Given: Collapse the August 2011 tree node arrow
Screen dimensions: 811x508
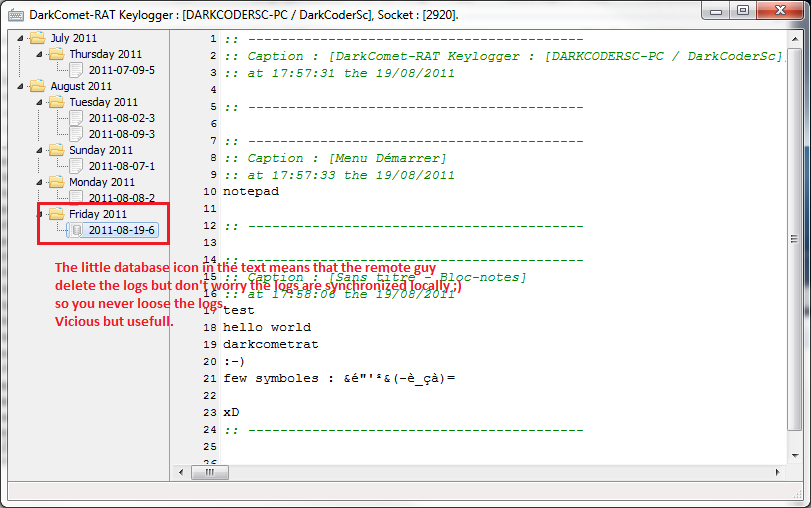Looking at the screenshot, I should (x=22, y=86).
